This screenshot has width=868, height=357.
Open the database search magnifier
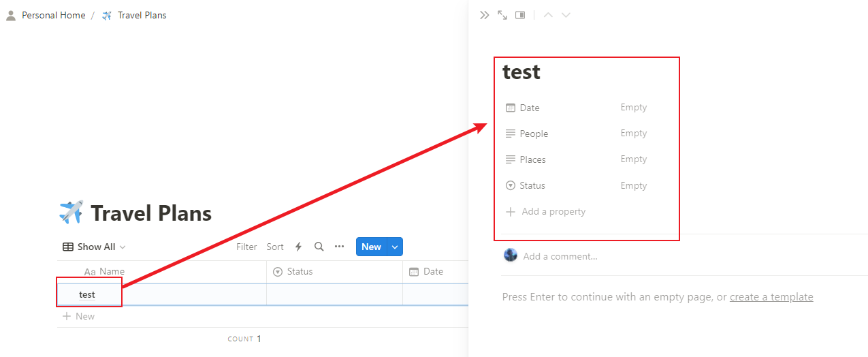coord(319,247)
